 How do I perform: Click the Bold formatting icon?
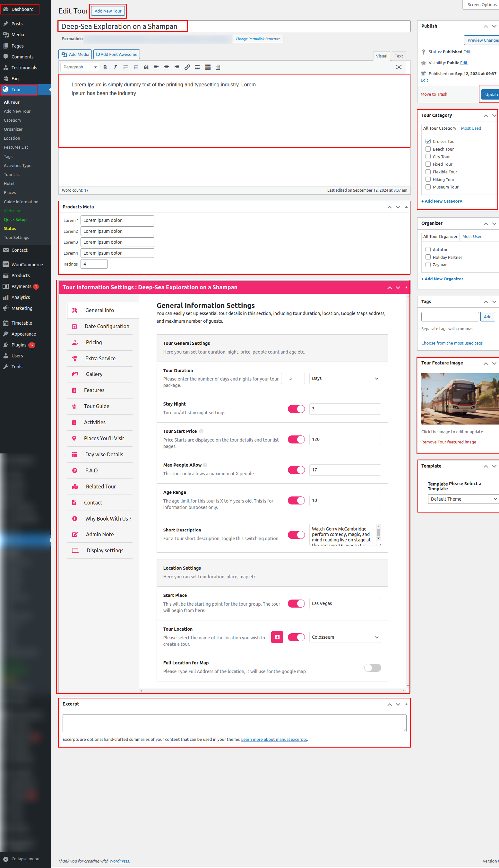click(105, 67)
